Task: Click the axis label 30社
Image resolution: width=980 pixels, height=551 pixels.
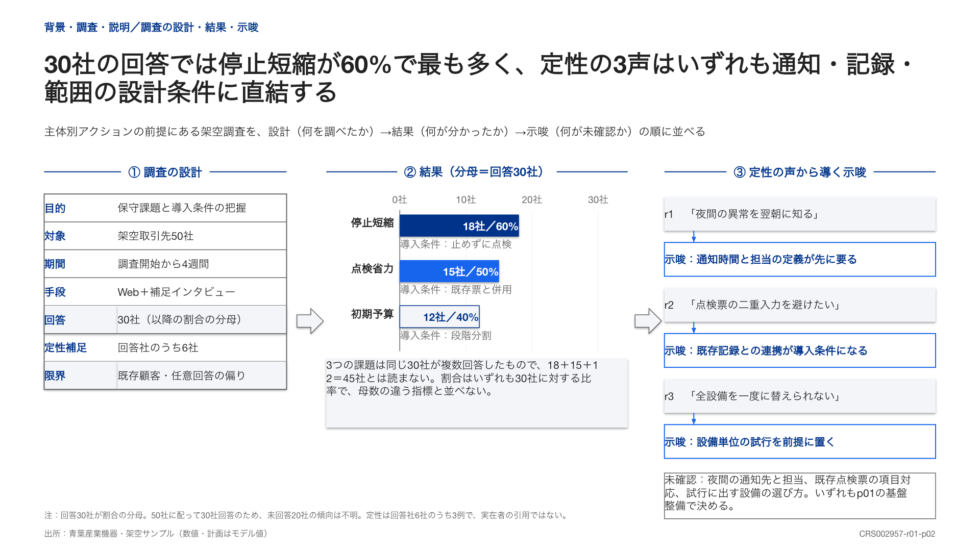Action: click(598, 199)
